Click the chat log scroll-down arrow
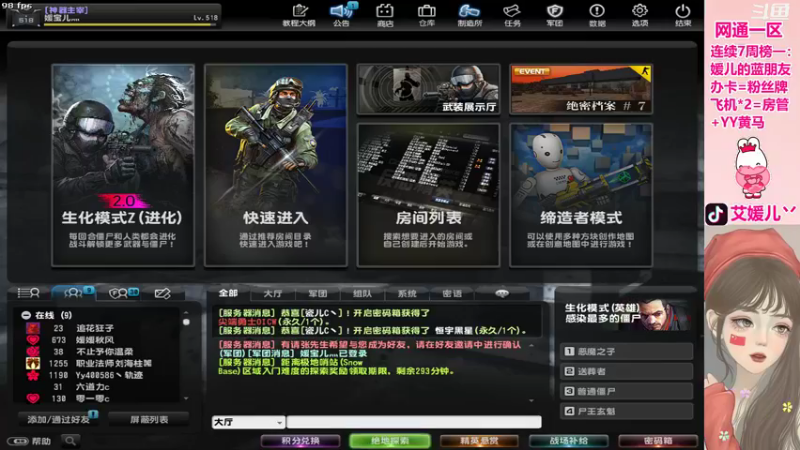The image size is (800, 450). point(531,401)
